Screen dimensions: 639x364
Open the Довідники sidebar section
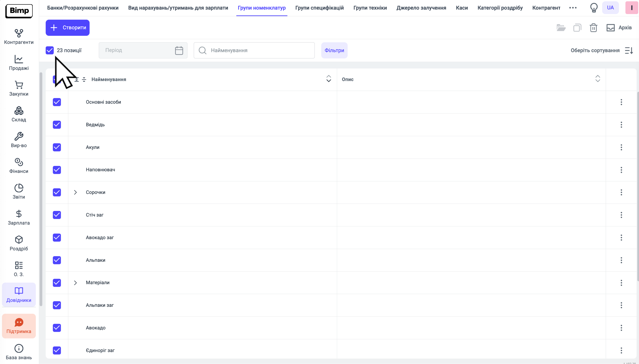coord(19,295)
